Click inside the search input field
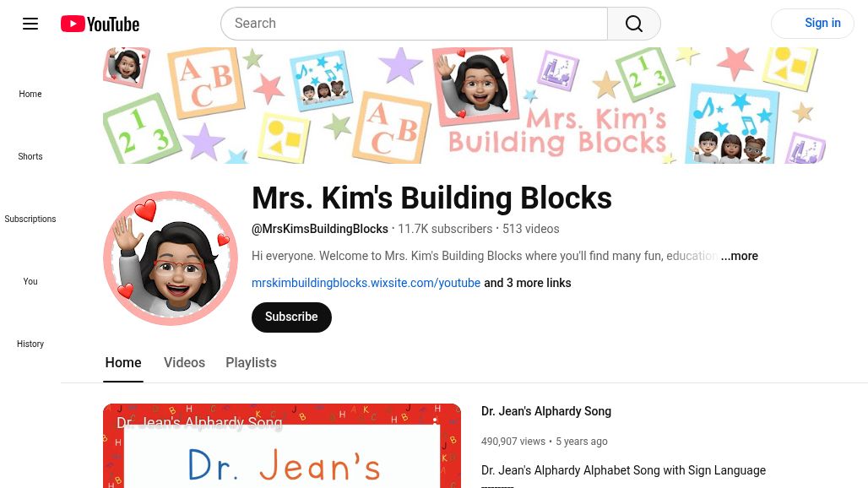This screenshot has height=488, width=868. (414, 23)
